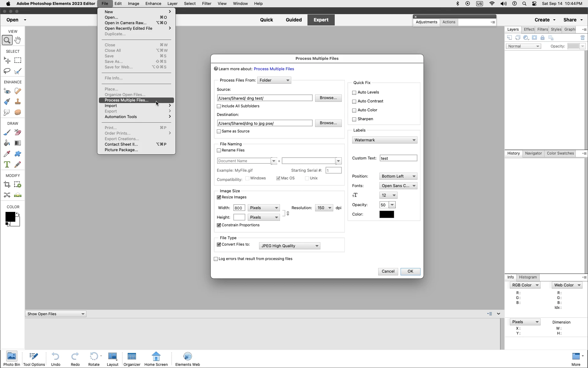Uncheck Constrain Proportions checkbox
The height and width of the screenshot is (368, 588).
coord(219,225)
